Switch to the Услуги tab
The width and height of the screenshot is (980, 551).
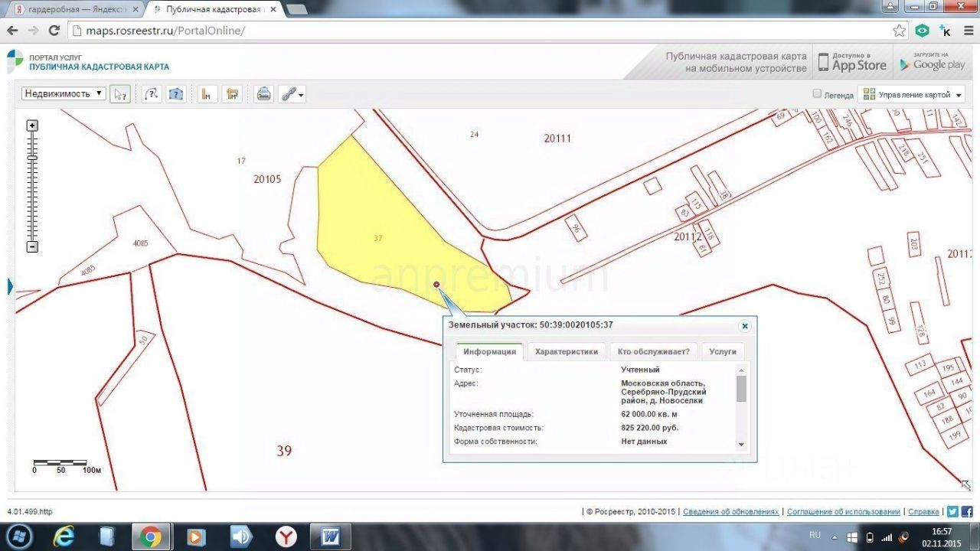tap(722, 352)
